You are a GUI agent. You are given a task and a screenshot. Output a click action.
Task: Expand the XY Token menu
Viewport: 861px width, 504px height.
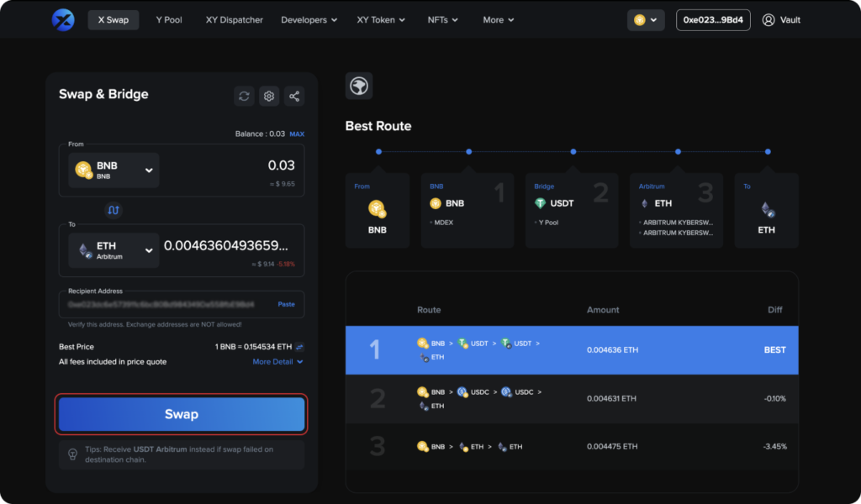(381, 20)
